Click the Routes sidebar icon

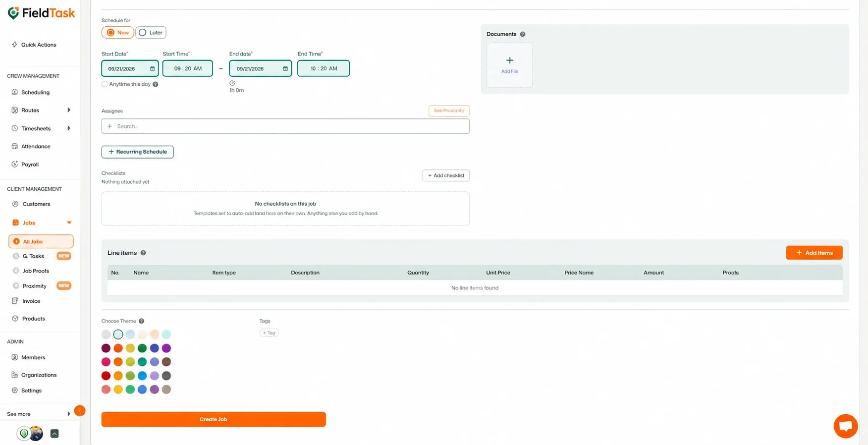click(14, 110)
